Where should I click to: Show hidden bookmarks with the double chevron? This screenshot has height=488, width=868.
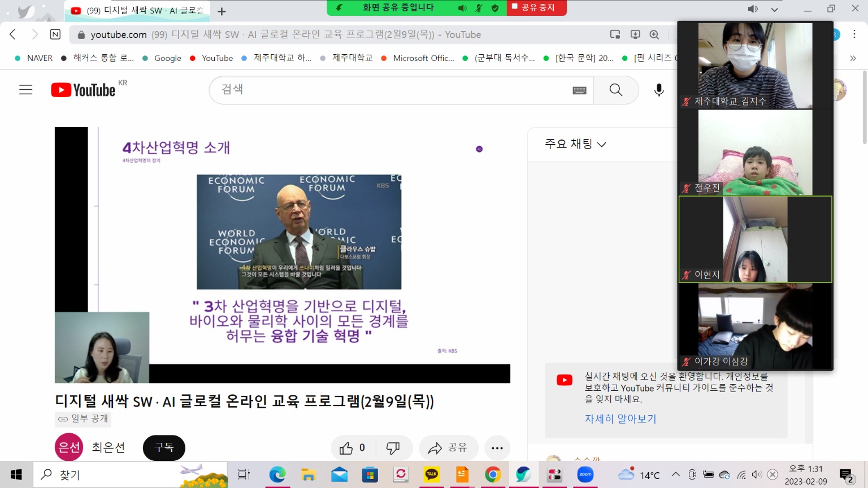pyautogui.click(x=853, y=58)
